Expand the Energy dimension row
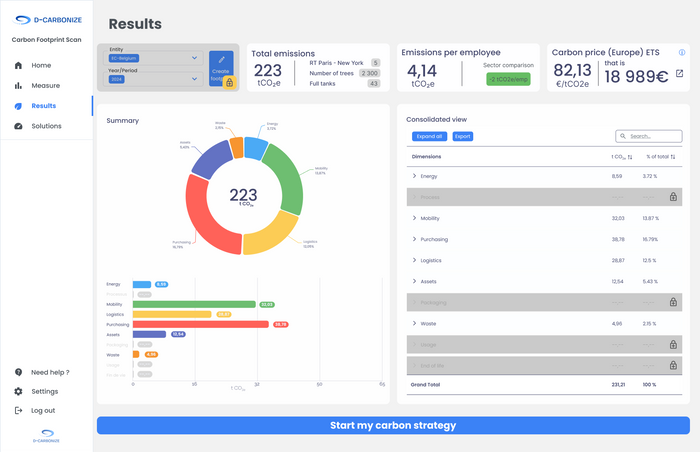The width and height of the screenshot is (700, 452). point(414,176)
